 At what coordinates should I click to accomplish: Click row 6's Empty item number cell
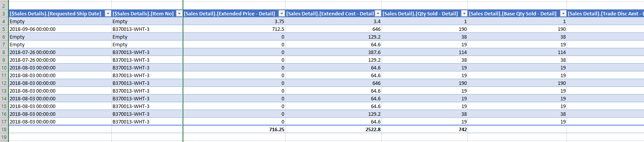click(147, 37)
